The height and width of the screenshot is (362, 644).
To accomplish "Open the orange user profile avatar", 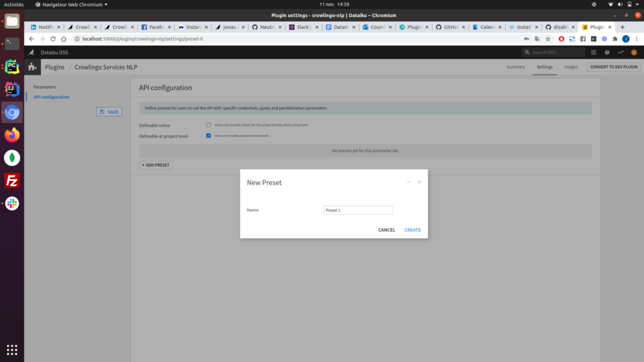I will [634, 53].
